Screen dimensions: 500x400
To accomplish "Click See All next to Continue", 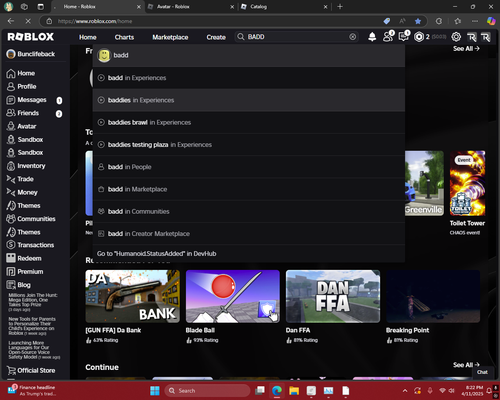I will (x=466, y=365).
